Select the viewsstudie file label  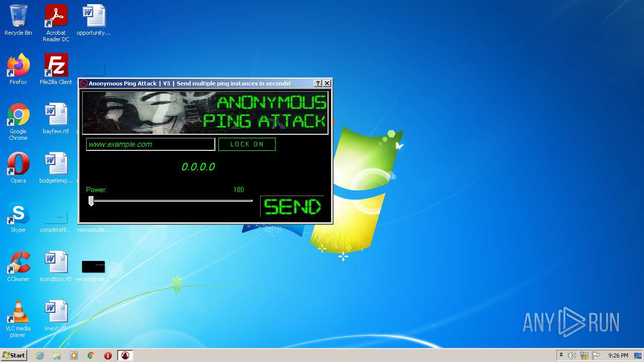tap(94, 230)
